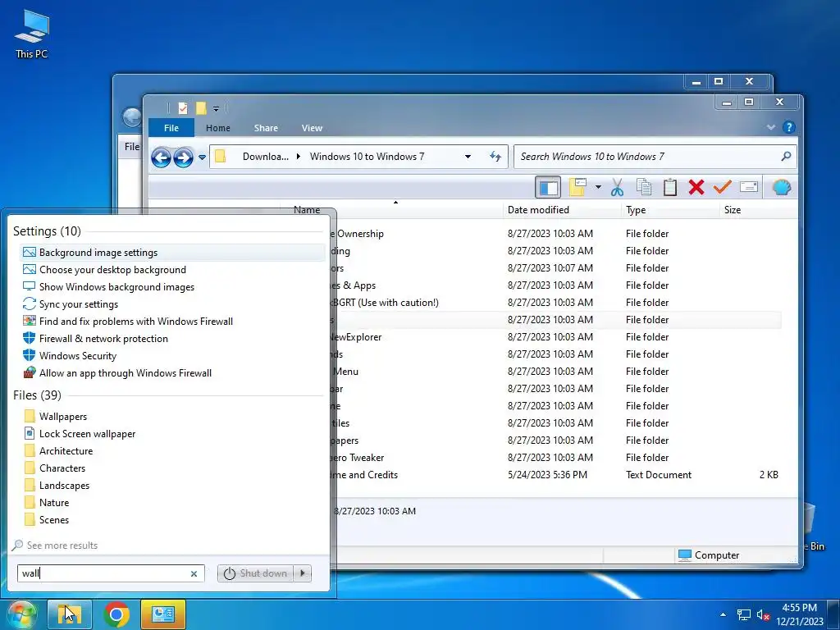Viewport: 840px width, 630px height.
Task: Open the Shut down options arrow
Action: point(303,573)
